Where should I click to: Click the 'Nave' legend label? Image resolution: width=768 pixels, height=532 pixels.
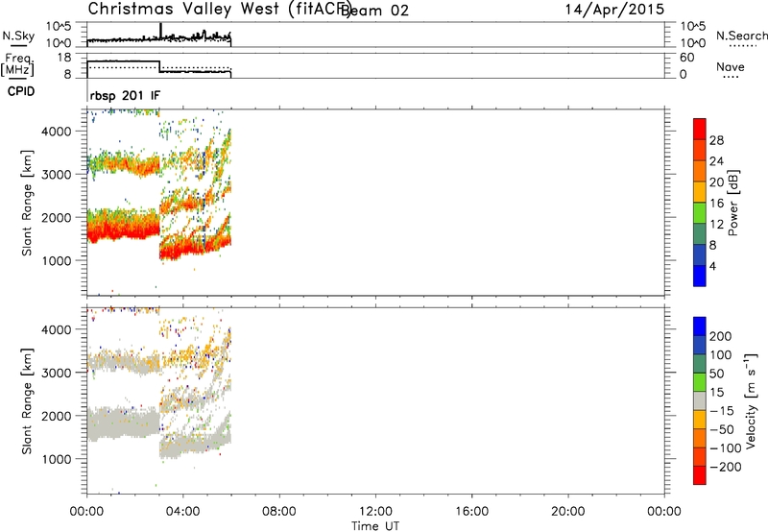click(x=731, y=66)
